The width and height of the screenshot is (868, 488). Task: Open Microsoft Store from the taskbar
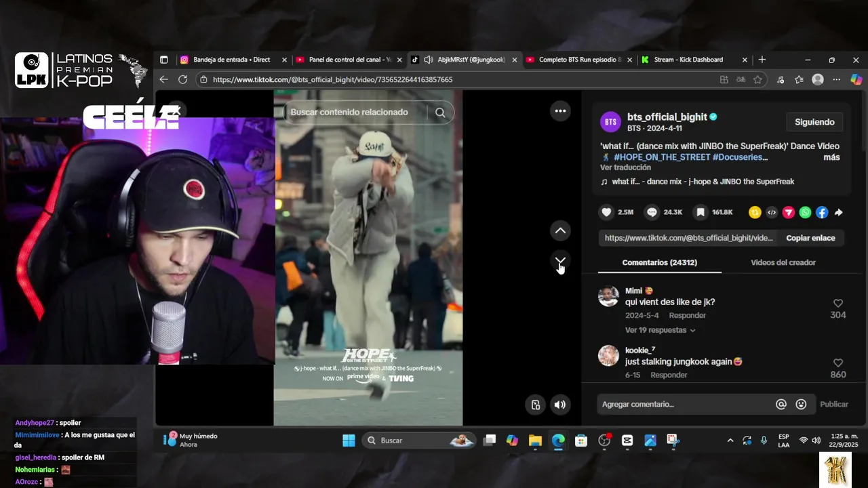pos(581,441)
